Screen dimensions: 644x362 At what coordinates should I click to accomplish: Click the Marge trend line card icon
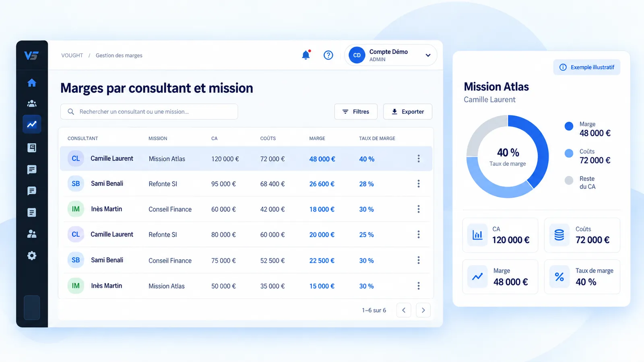477,277
